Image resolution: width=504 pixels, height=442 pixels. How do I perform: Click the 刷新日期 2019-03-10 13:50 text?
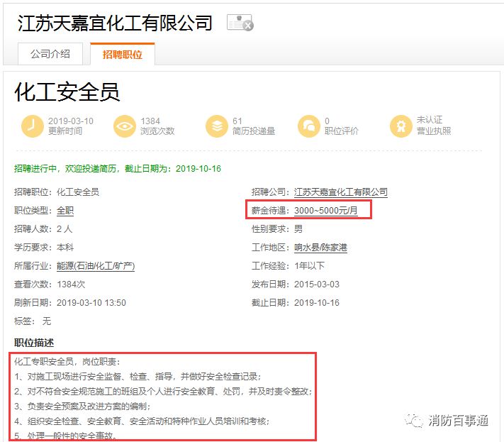[70, 302]
